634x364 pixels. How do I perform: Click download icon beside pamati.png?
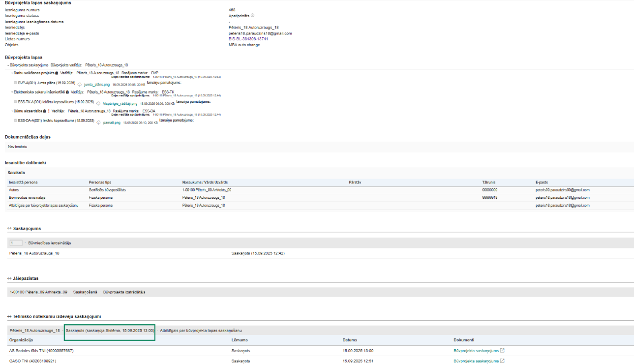pyautogui.click(x=98, y=122)
